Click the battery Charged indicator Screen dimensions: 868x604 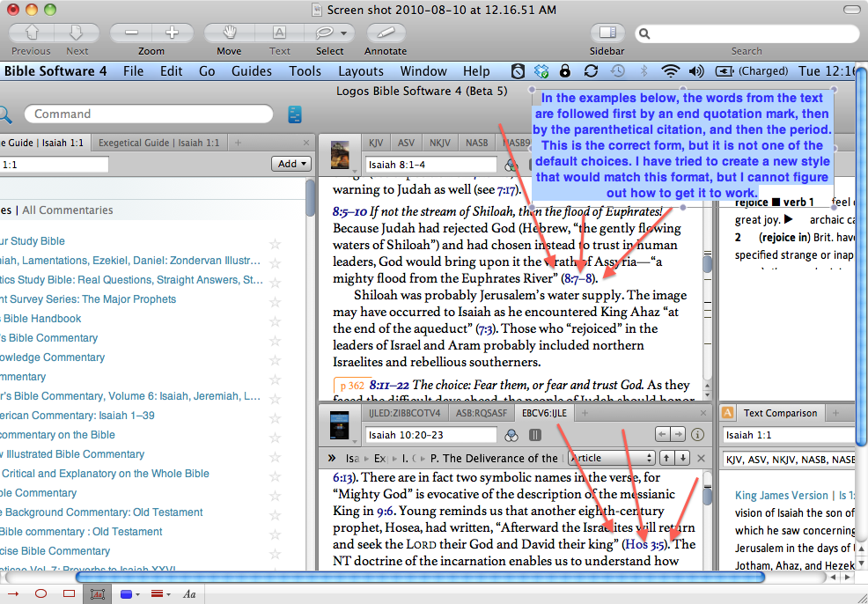point(752,70)
